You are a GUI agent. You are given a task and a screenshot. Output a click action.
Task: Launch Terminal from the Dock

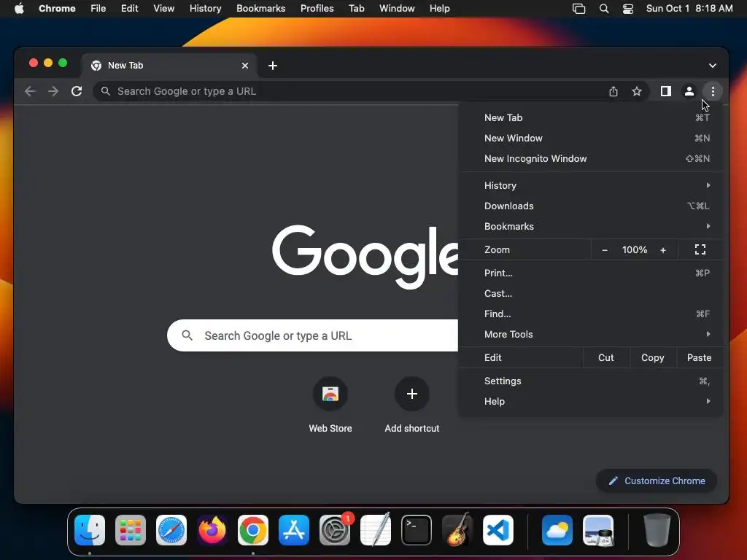(x=417, y=530)
